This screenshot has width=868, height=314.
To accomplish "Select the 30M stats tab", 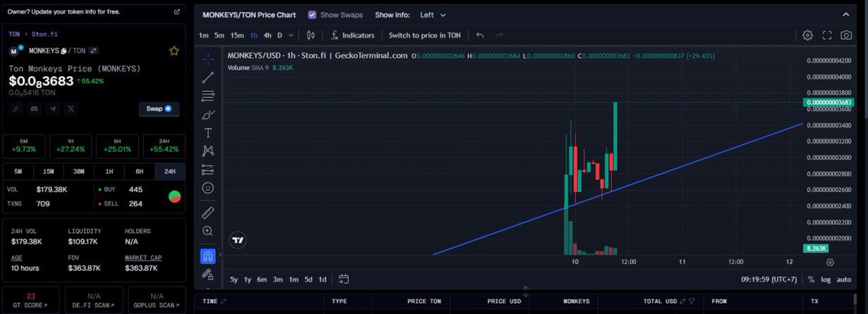I will pyautogui.click(x=79, y=171).
